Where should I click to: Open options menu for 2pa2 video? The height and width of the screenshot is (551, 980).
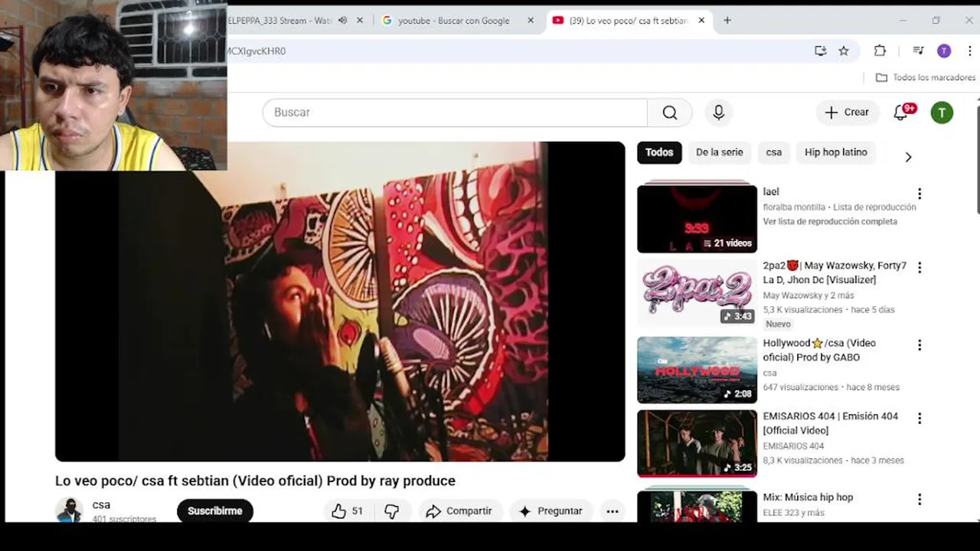coord(920,268)
